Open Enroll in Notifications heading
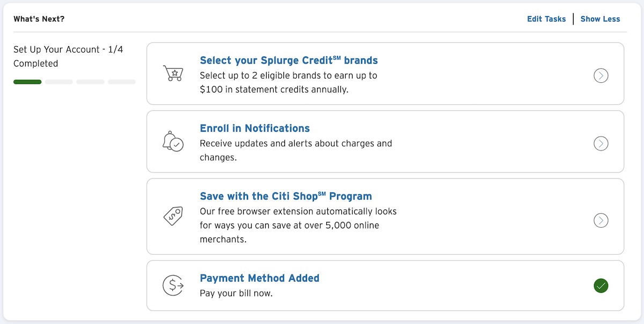 coord(255,128)
